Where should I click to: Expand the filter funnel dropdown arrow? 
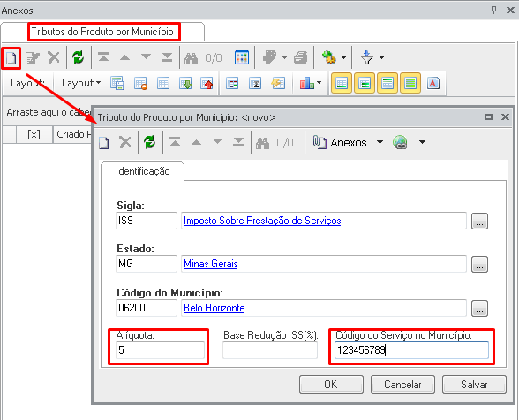point(381,57)
